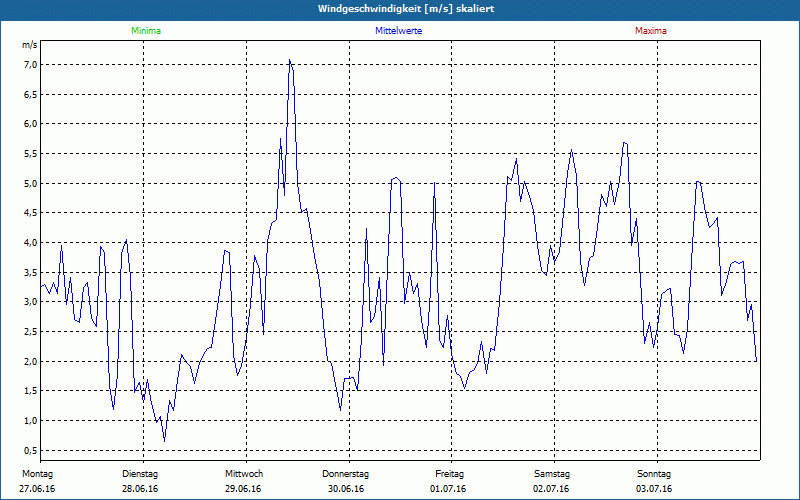This screenshot has width=800, height=500.
Task: Click the Sonntag day label
Action: pos(654,474)
